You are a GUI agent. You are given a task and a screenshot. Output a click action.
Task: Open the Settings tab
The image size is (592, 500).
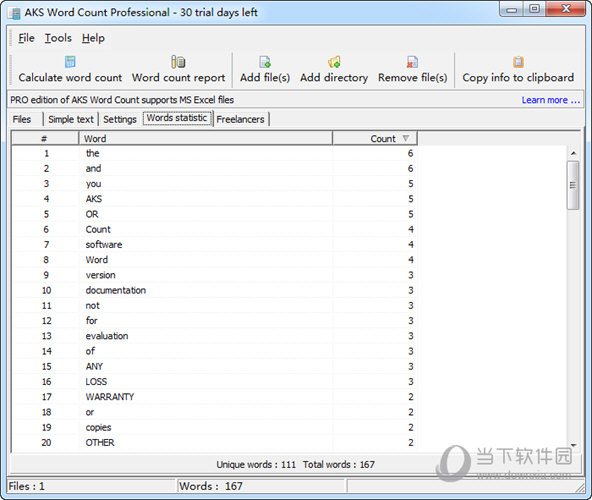point(120,119)
